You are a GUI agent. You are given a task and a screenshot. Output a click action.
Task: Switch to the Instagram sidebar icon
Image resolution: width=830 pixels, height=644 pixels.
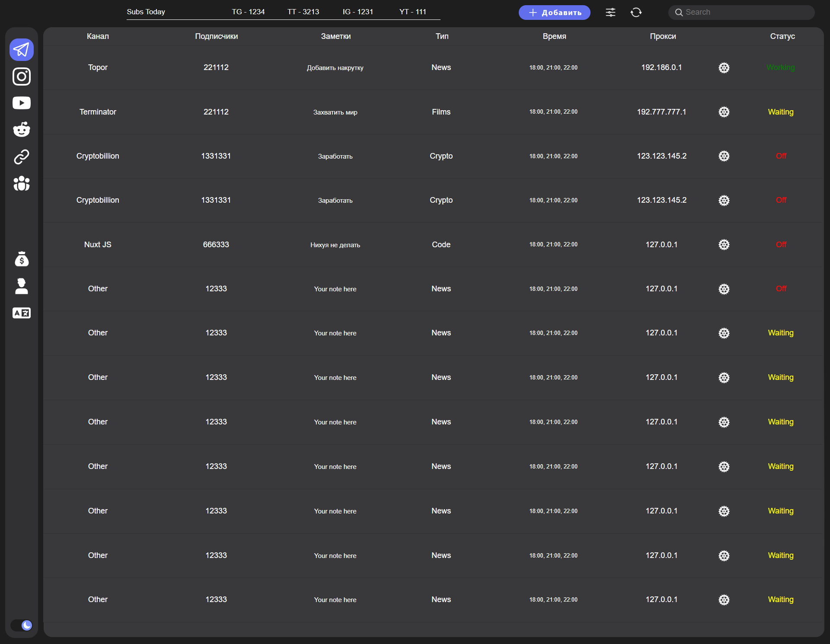22,77
